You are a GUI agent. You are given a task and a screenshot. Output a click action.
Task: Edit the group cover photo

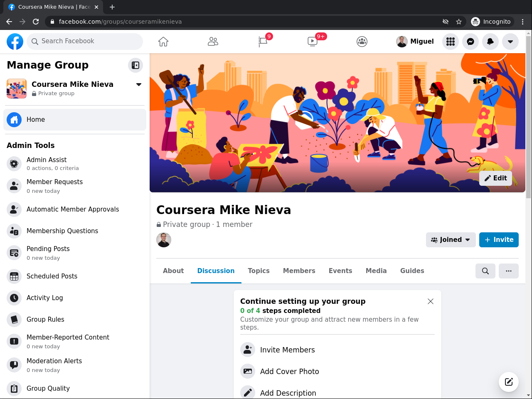(495, 178)
